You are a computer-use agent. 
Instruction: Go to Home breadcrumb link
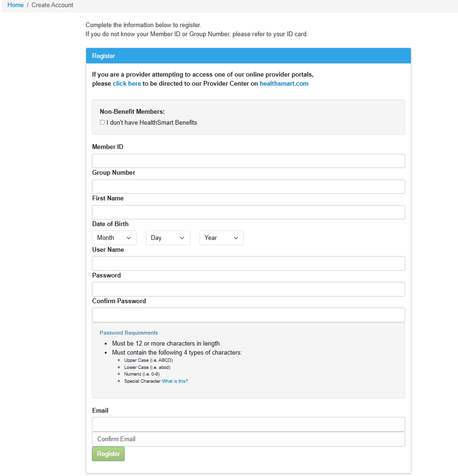(16, 5)
